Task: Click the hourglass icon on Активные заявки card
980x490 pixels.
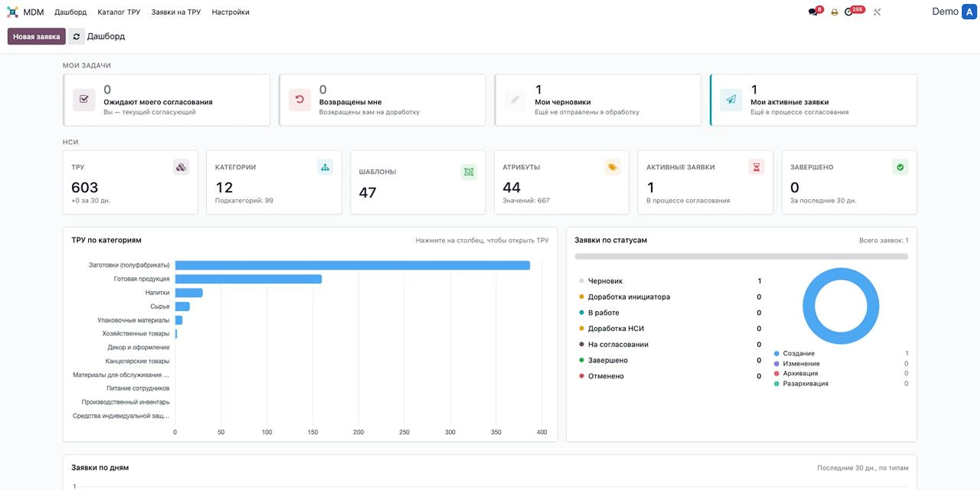Action: (x=756, y=167)
